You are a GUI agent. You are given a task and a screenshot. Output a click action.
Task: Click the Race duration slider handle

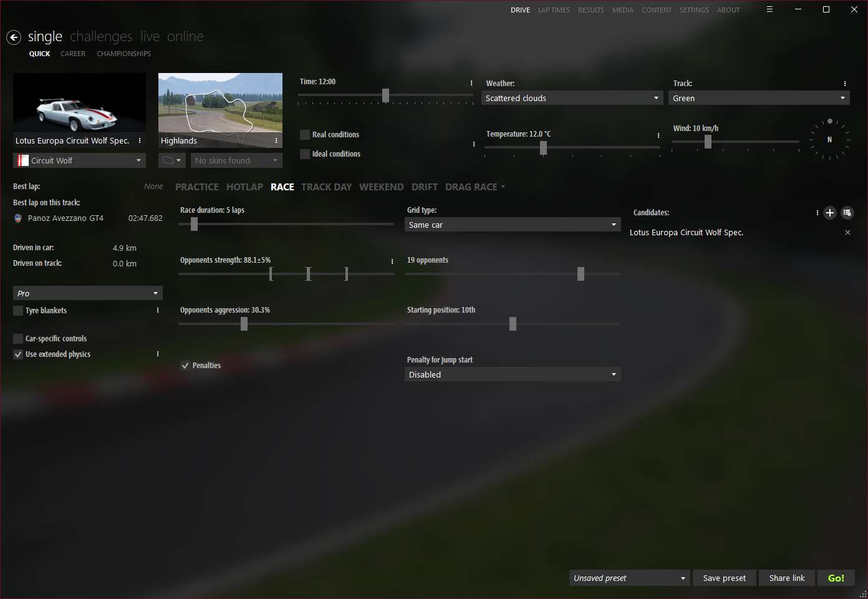tap(194, 224)
